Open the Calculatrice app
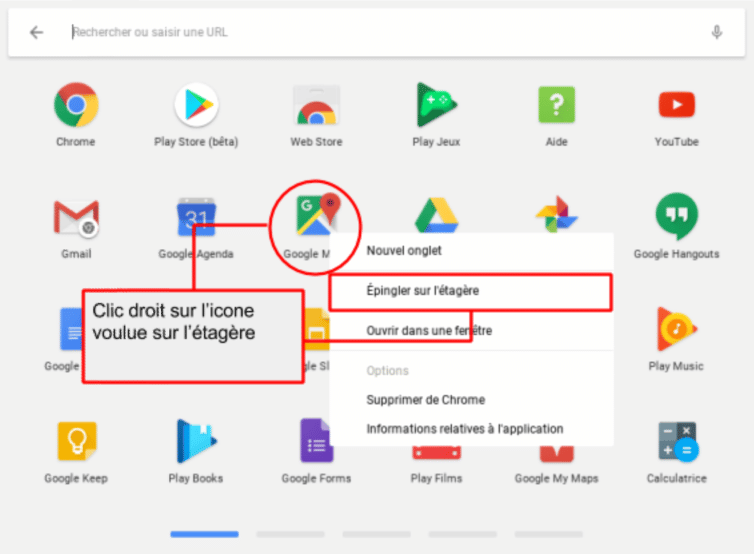754x554 pixels. click(x=676, y=443)
